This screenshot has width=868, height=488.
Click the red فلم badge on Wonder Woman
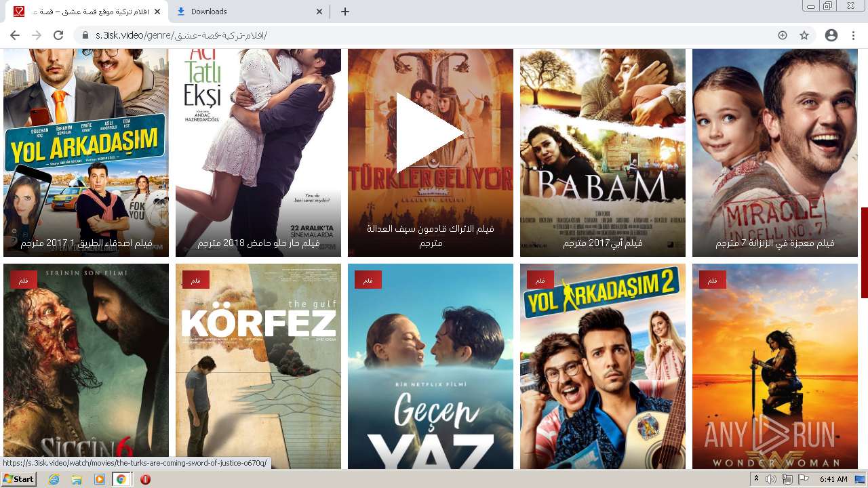tap(713, 280)
